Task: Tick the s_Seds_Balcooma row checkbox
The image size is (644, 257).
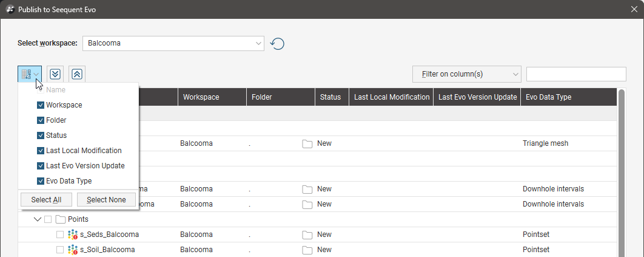Action: 59,235
